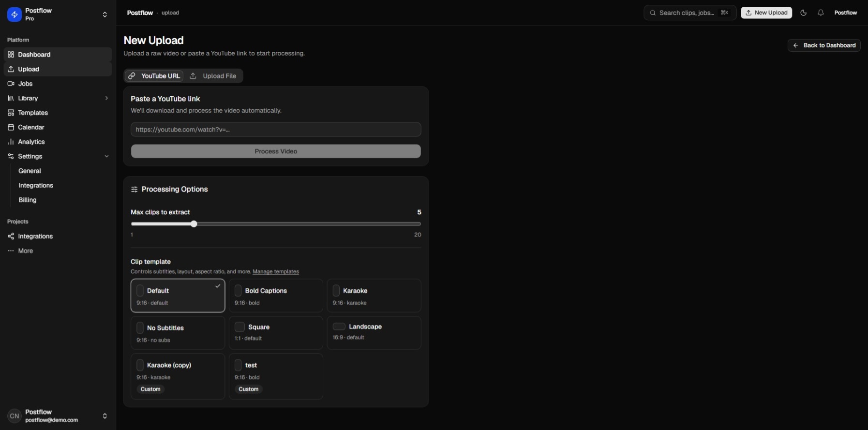Expand the Library chevron arrow
Screen dimensions: 868x430
(106, 98)
